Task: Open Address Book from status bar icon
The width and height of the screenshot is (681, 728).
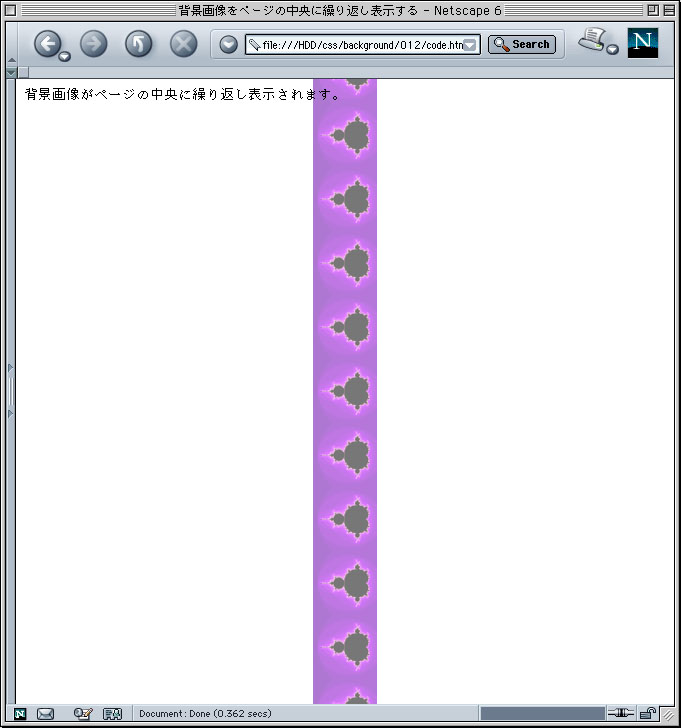Action: point(112,714)
